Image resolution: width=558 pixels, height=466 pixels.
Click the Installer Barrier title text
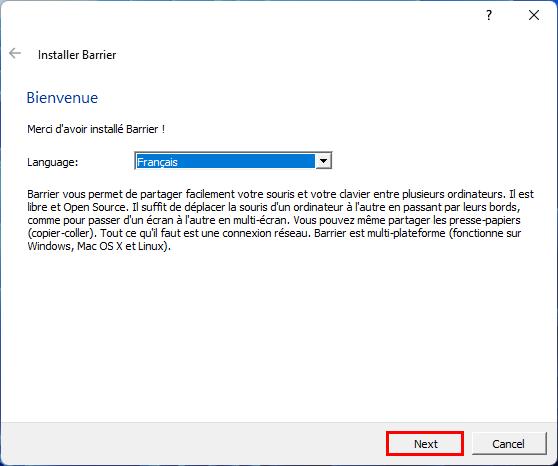77,55
